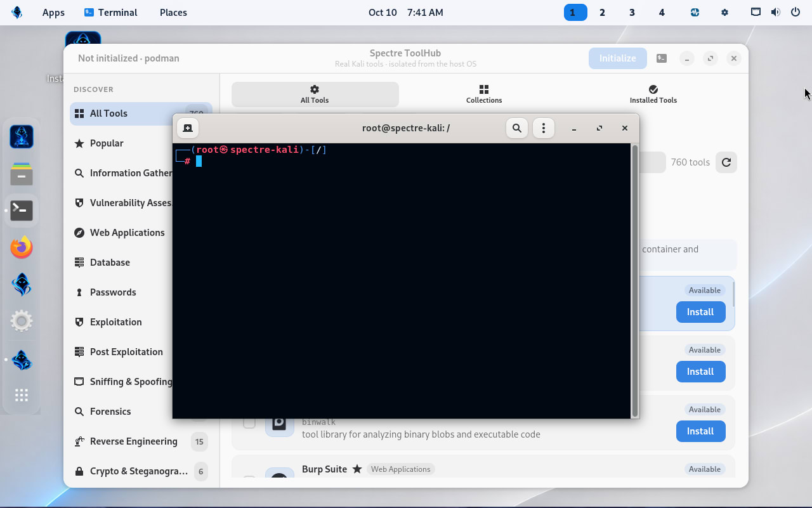
Task: Switch to the Collections tab
Action: 484,94
